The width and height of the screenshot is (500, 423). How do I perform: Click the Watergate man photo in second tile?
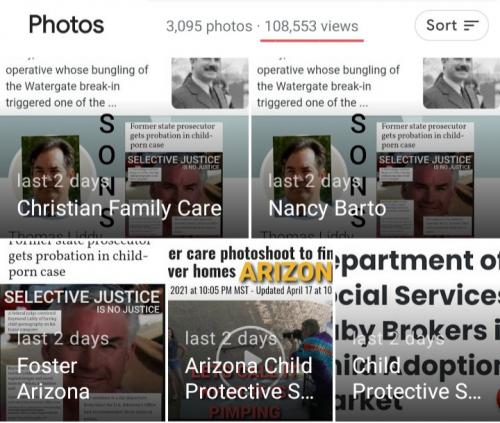tap(461, 83)
